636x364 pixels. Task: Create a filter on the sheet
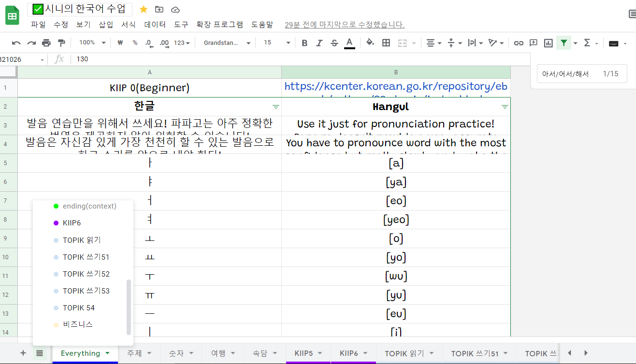[x=564, y=42]
